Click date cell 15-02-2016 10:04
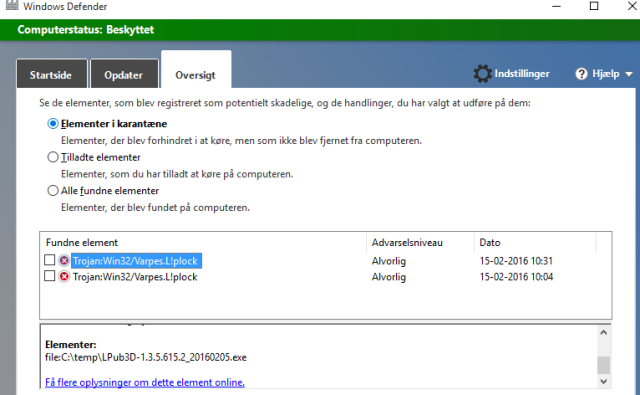Image resolution: width=640 pixels, height=395 pixels. [516, 277]
